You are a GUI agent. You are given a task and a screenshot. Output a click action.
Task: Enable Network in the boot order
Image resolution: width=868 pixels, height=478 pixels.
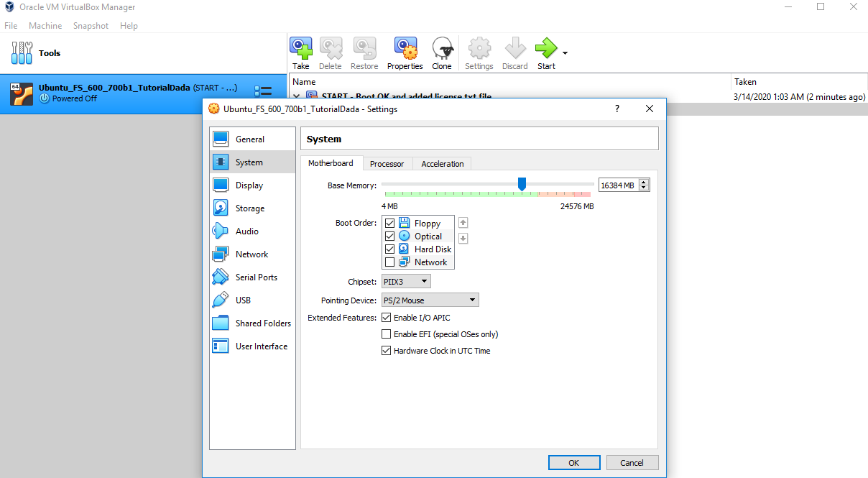click(390, 262)
